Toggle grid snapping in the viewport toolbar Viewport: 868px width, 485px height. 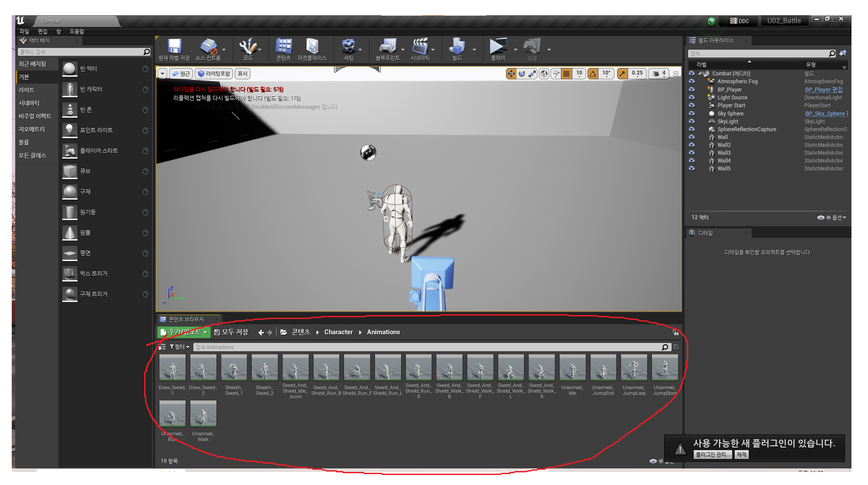[x=566, y=74]
